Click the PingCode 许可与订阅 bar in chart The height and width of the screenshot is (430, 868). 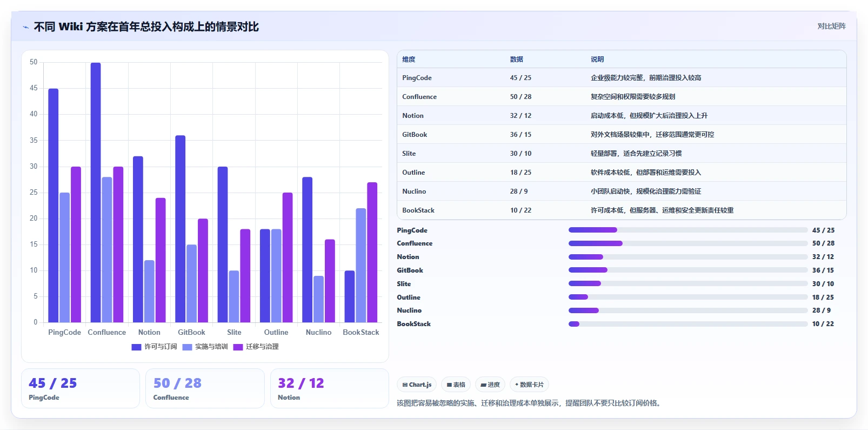(x=54, y=206)
